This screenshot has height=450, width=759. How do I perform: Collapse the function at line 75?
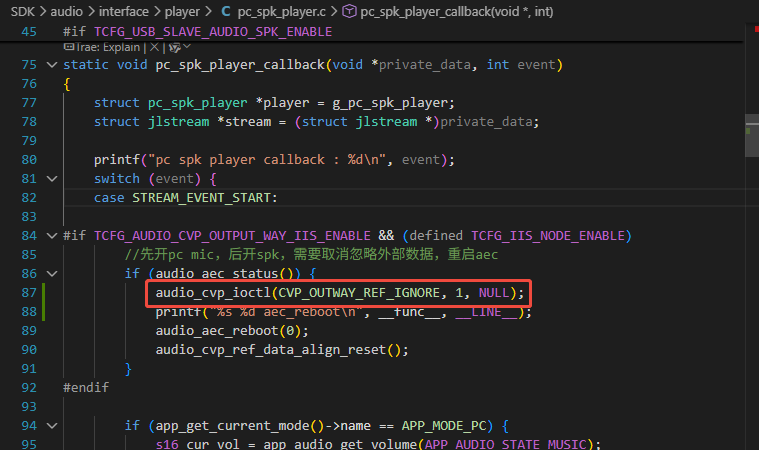tap(52, 64)
